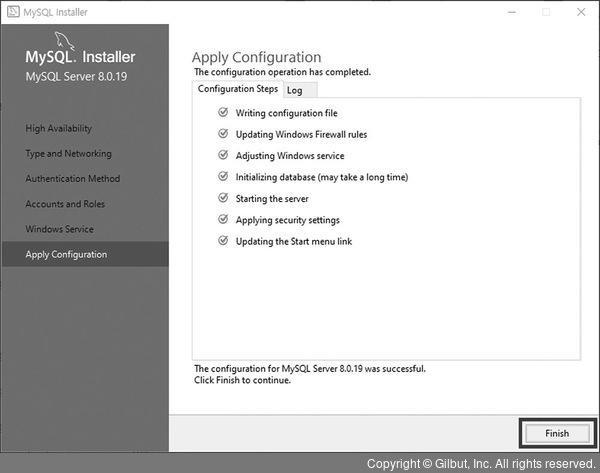Open Accounts and Roles step in sidebar
Image resolution: width=600 pixels, height=473 pixels.
click(65, 204)
